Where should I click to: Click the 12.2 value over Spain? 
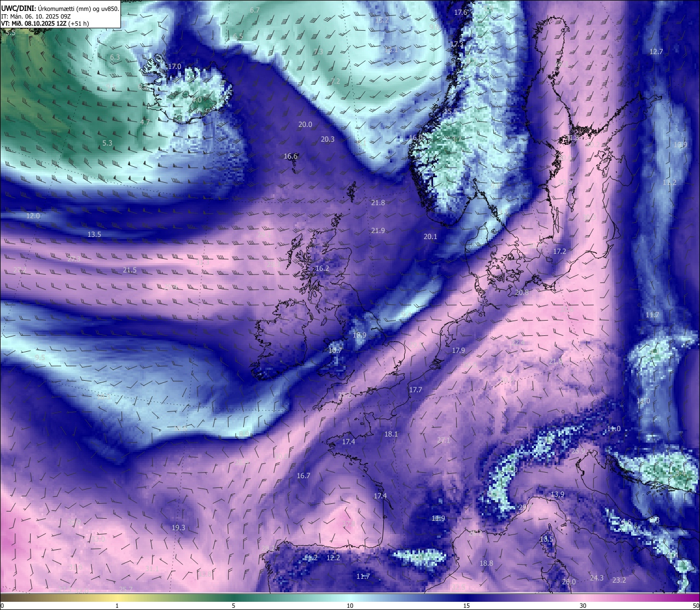pyautogui.click(x=333, y=557)
